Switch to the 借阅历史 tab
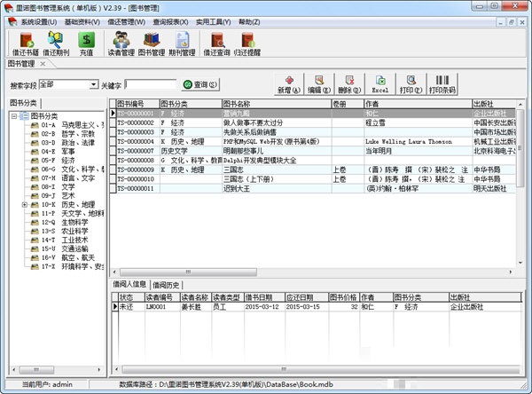Image resolution: width=532 pixels, height=394 pixels. tap(168, 285)
